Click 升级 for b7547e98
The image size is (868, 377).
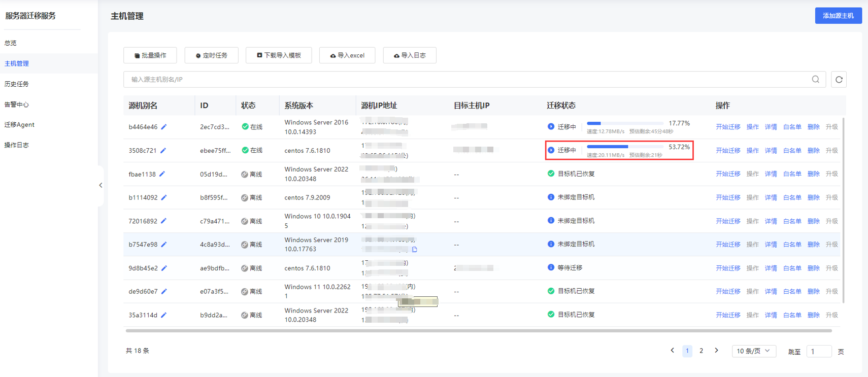pos(831,245)
